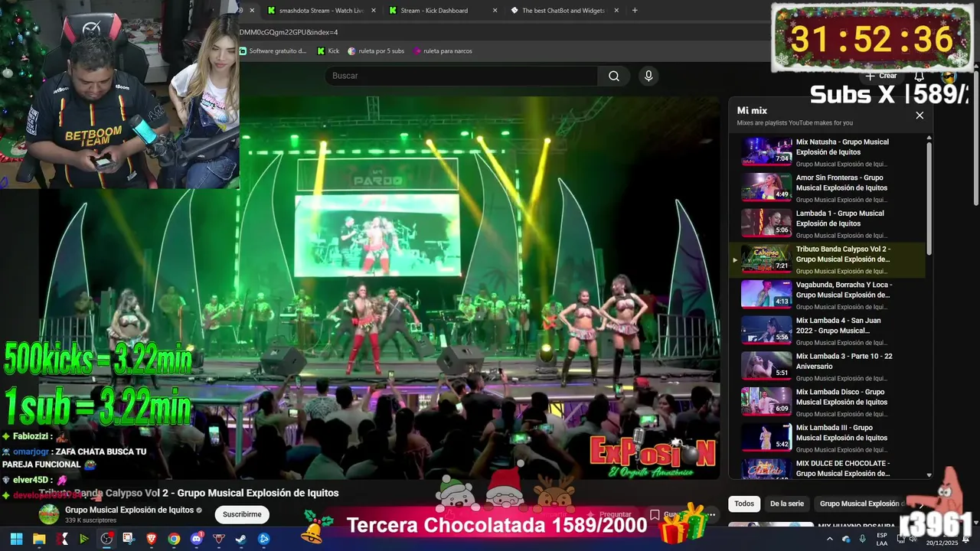
Task: Close the smashdota Stream tab
Action: coord(374,11)
